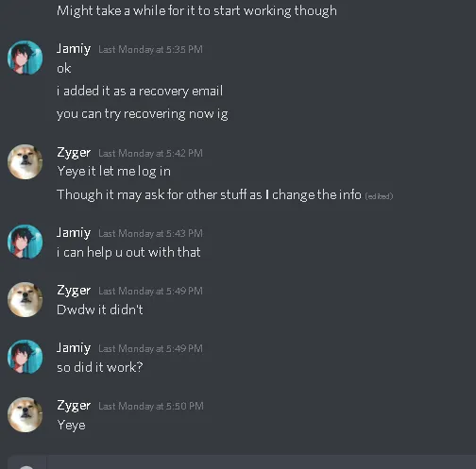The height and width of the screenshot is (469, 476).
Task: Click Jamiy username above 'so did it work?'
Action: (x=74, y=348)
